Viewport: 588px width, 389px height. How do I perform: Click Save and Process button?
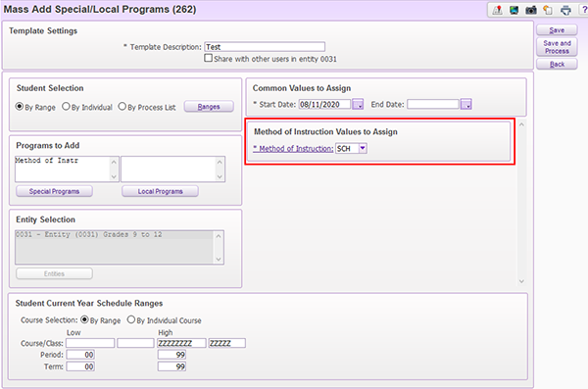click(557, 47)
